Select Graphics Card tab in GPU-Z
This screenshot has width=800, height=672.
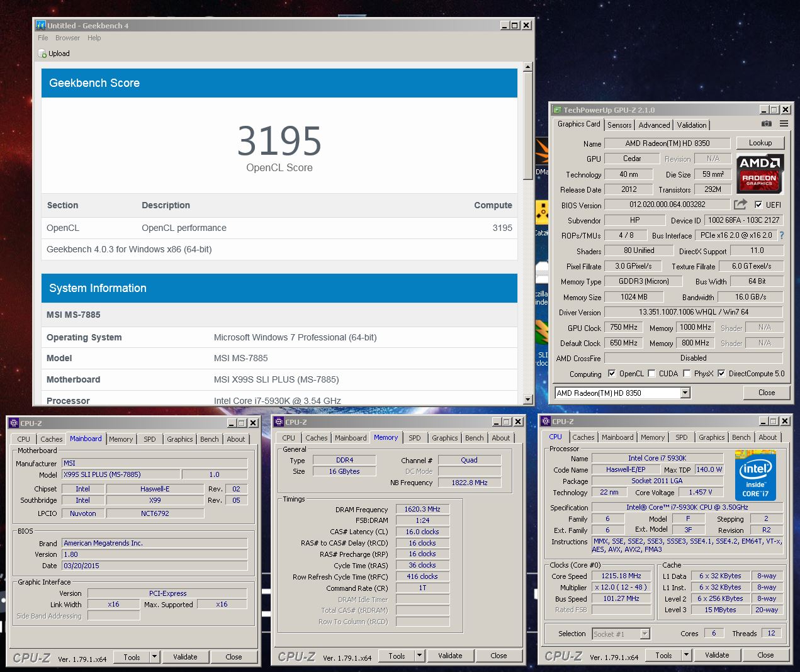[x=578, y=124]
